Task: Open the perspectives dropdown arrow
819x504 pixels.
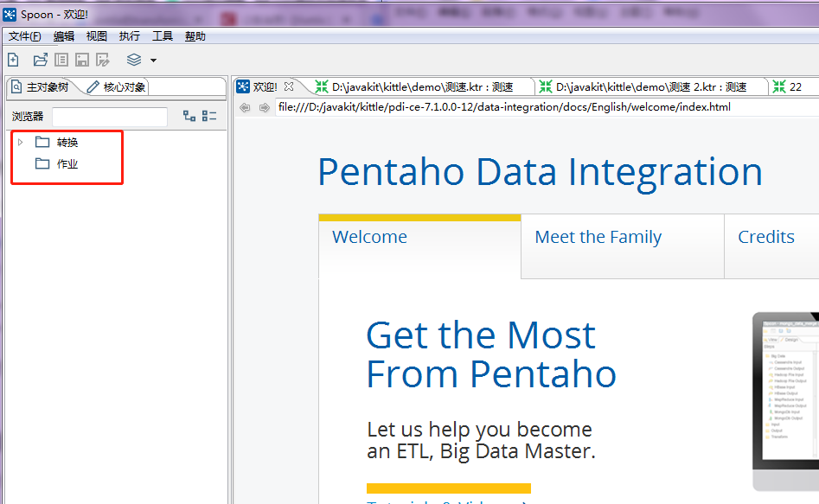Action: 154,61
